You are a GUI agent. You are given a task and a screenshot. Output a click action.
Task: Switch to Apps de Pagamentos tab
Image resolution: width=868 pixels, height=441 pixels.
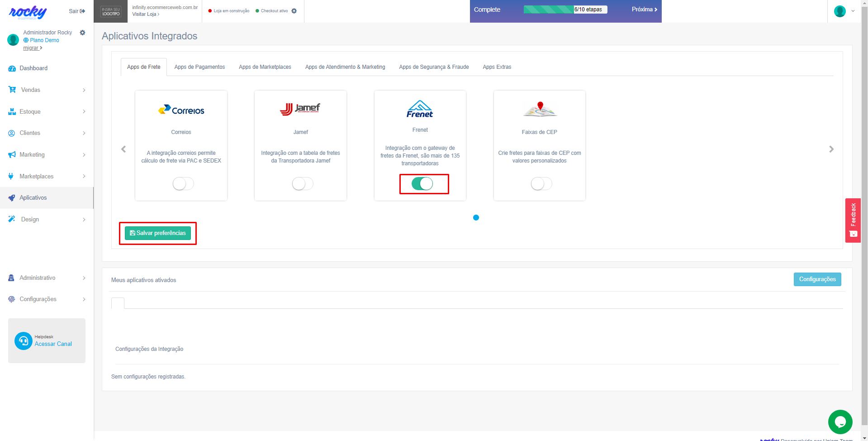click(199, 67)
